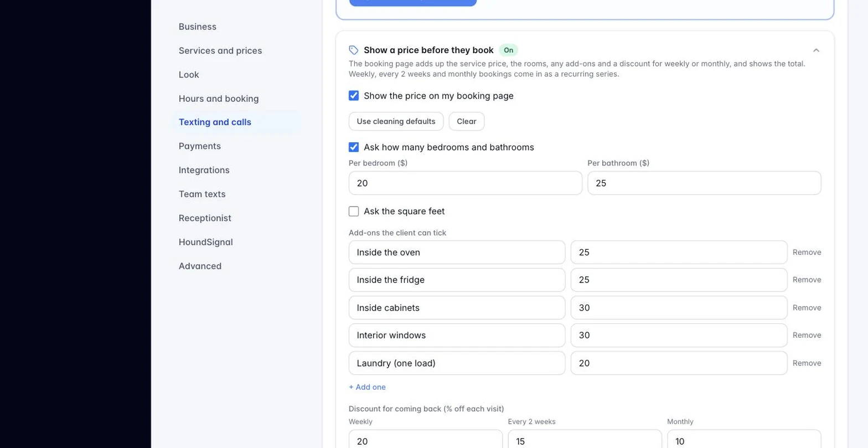Screen dimensions: 868x448
Task: Remove the Inside cabinets add-on
Action: pyautogui.click(x=807, y=308)
